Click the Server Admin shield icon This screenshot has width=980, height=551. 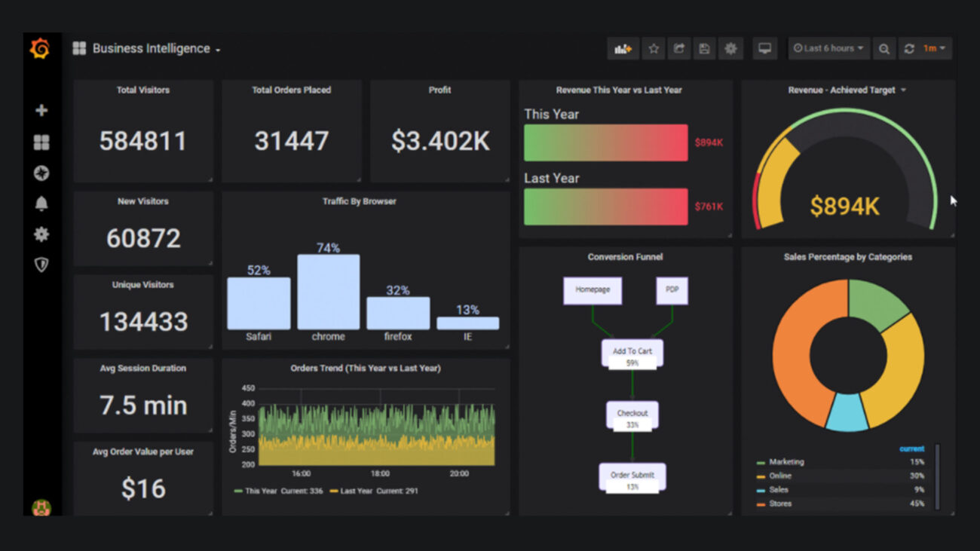(x=41, y=265)
